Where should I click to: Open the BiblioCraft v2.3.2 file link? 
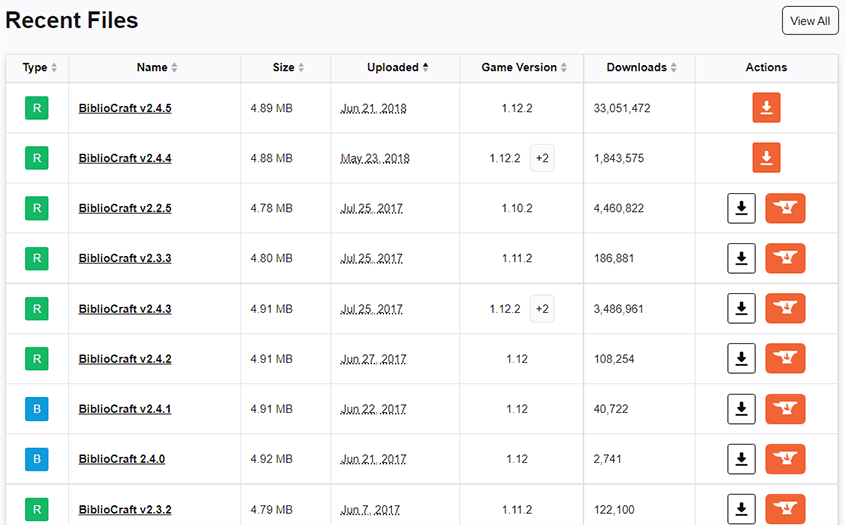125,509
